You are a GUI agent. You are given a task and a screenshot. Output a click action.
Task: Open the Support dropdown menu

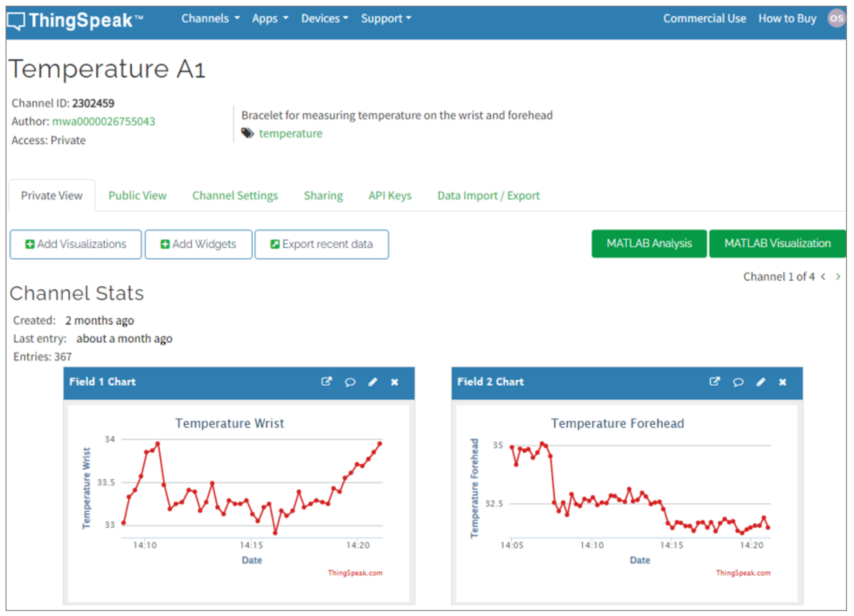click(386, 18)
